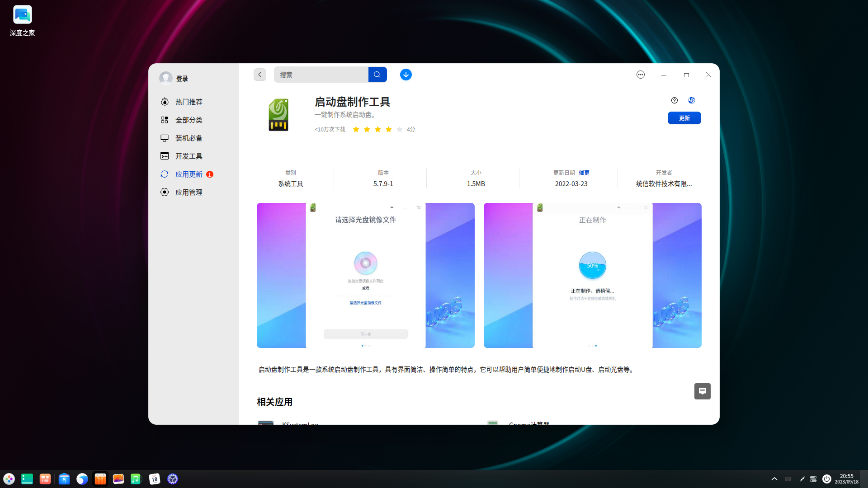Click the more options ellipsis icon
Viewport: 868px width, 488px height.
(x=640, y=75)
